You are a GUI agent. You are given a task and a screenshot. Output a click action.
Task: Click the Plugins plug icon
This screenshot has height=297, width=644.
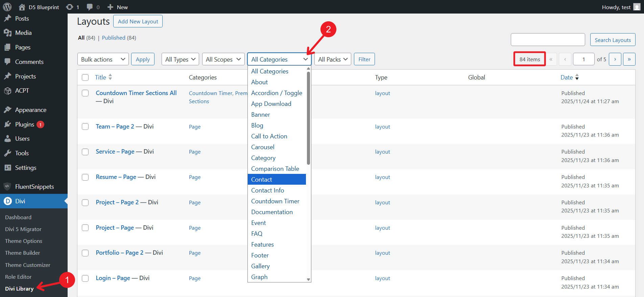click(x=7, y=124)
